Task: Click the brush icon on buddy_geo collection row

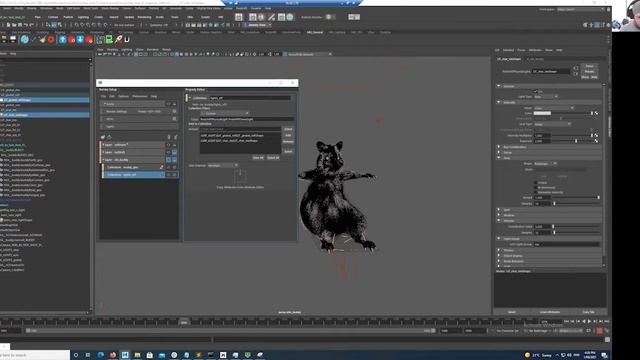Action: click(162, 167)
